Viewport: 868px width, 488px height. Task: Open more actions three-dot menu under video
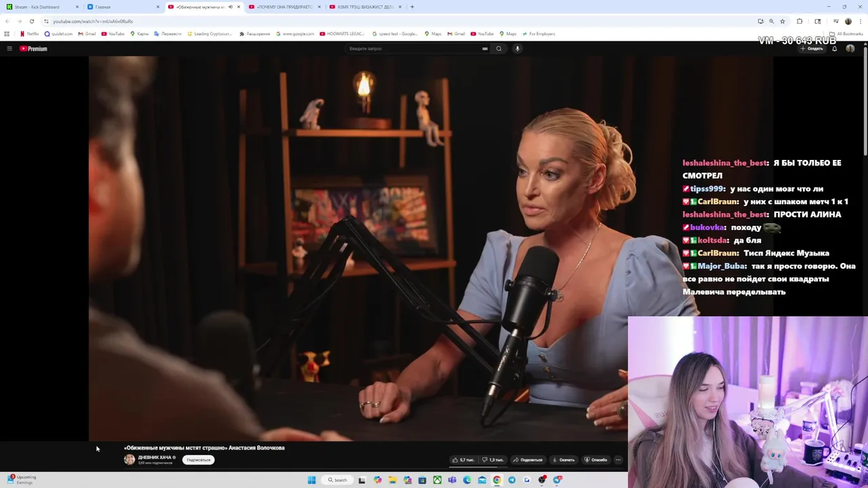point(618,460)
